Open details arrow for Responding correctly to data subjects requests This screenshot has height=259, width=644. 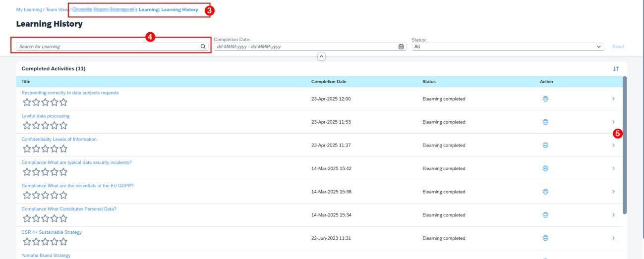coord(613,99)
